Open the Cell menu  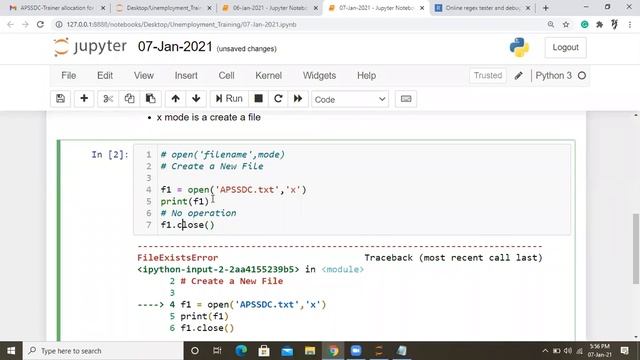(x=227, y=76)
